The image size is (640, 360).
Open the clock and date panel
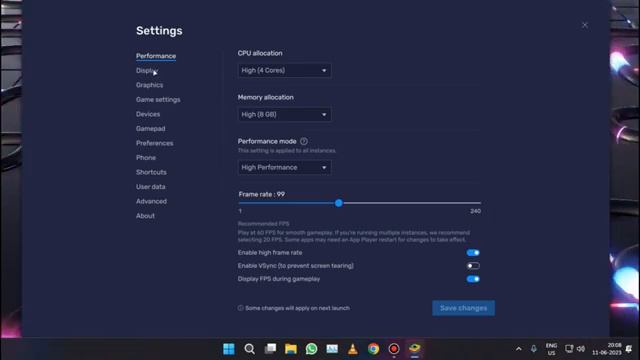pyautogui.click(x=606, y=349)
